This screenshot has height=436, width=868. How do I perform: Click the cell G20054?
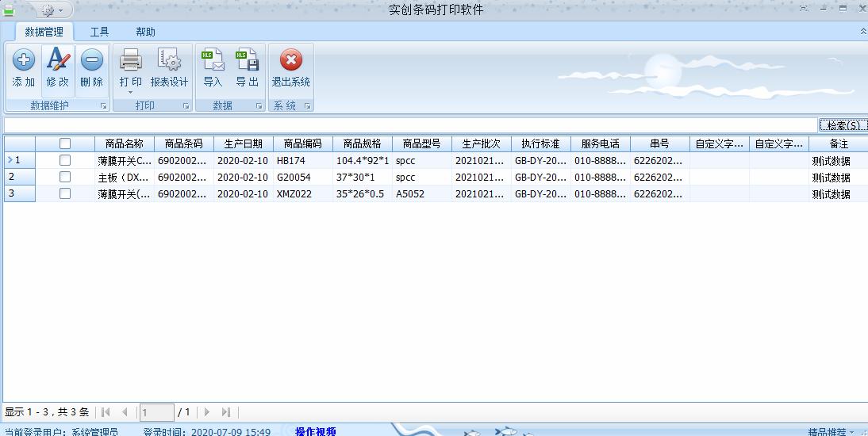pyautogui.click(x=303, y=177)
